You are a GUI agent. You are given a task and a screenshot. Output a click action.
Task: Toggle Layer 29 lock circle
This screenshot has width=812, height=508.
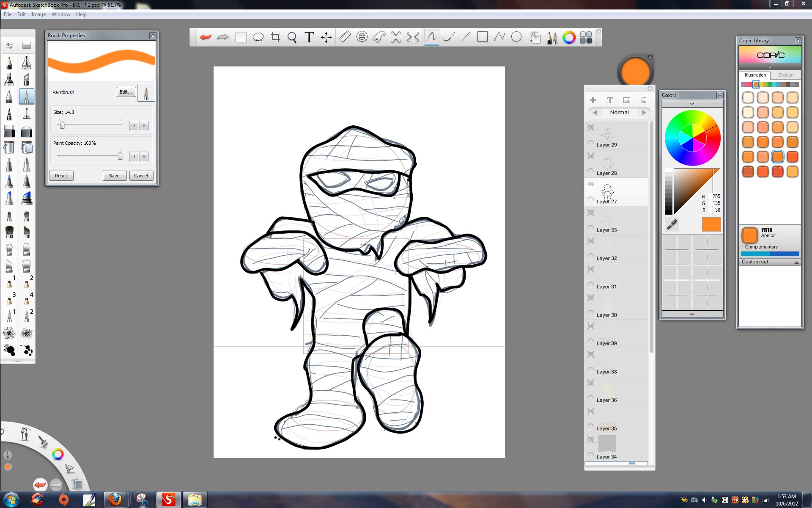591,143
